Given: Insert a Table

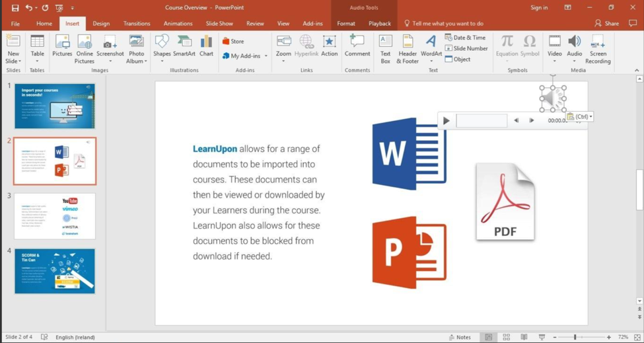Looking at the screenshot, I should point(37,50).
